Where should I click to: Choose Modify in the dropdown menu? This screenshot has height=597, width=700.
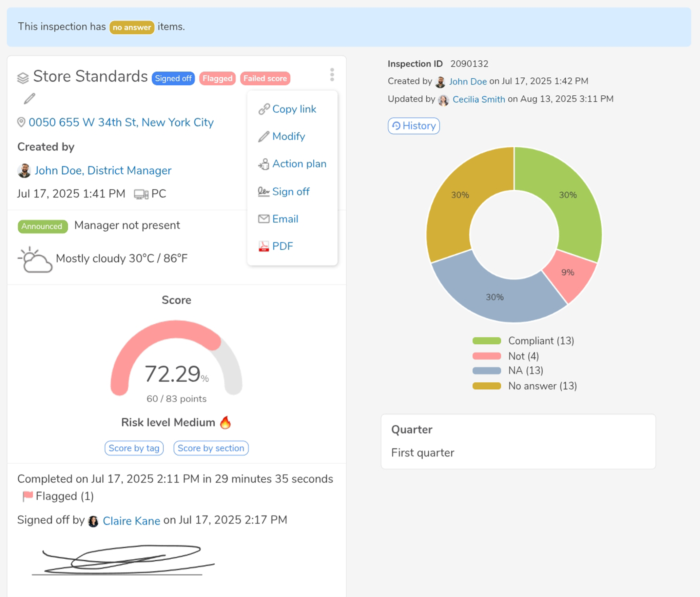(288, 136)
